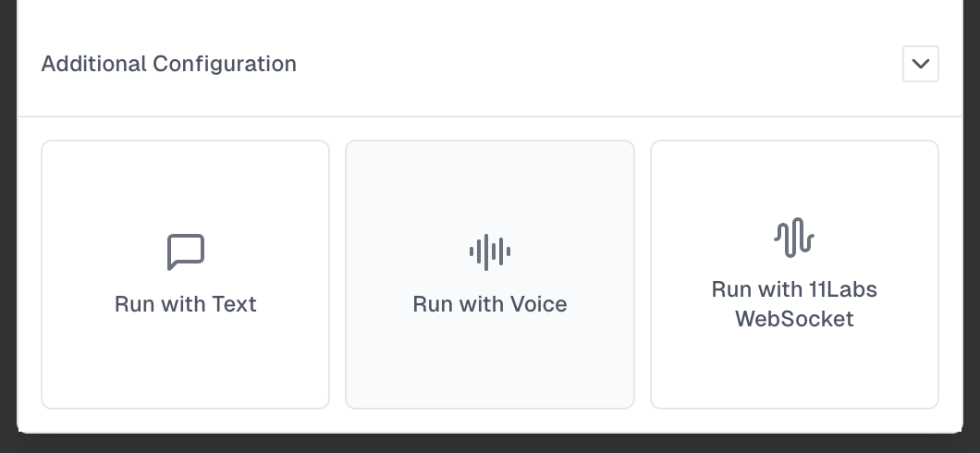Choose the Run with 11Labs WebSocket card
This screenshot has width=980, height=453.
click(x=794, y=275)
